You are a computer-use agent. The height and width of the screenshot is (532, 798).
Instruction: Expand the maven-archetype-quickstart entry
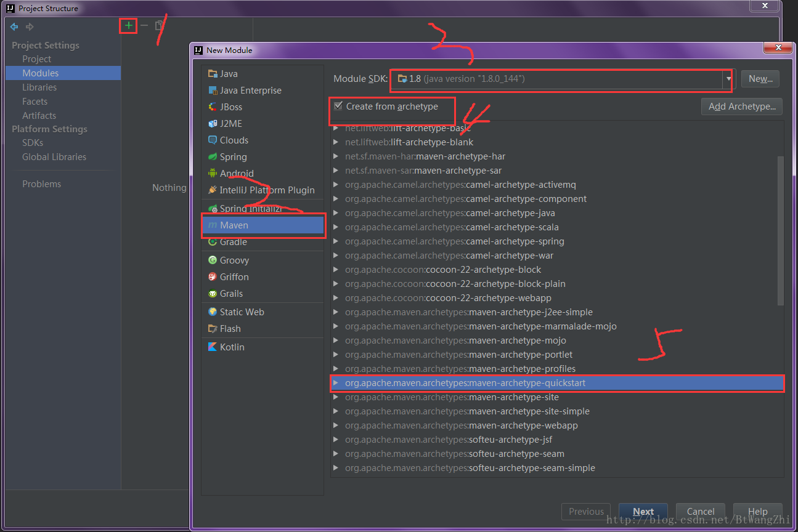point(336,383)
